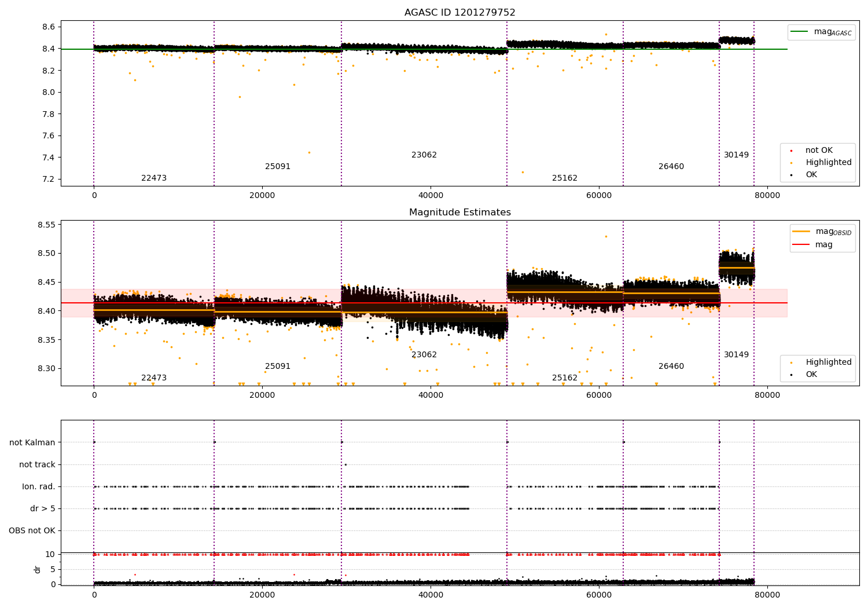Select the mag AGASC legend label

tap(833, 32)
